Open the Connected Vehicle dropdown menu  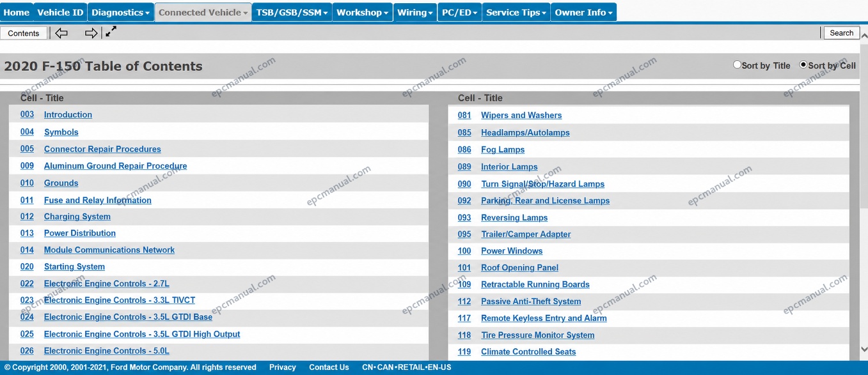pos(203,12)
